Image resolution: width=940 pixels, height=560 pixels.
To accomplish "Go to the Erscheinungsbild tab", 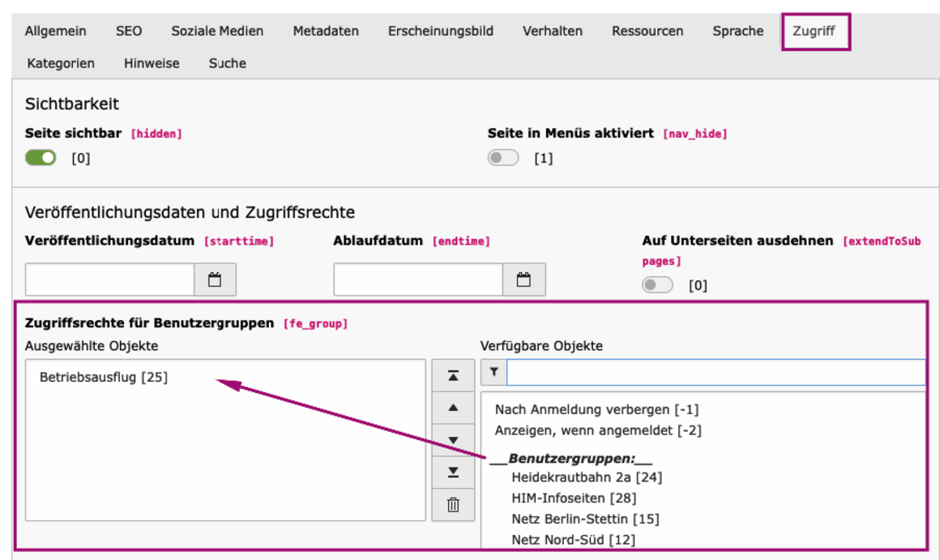I will click(x=440, y=32).
